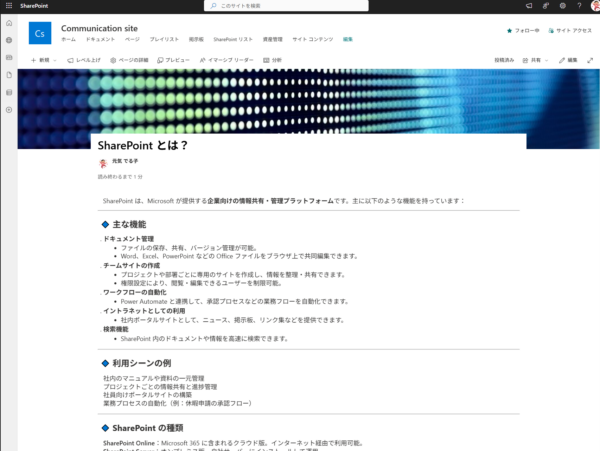600x451 pixels.
Task: Click the プレビュー preview button
Action: pyautogui.click(x=173, y=60)
